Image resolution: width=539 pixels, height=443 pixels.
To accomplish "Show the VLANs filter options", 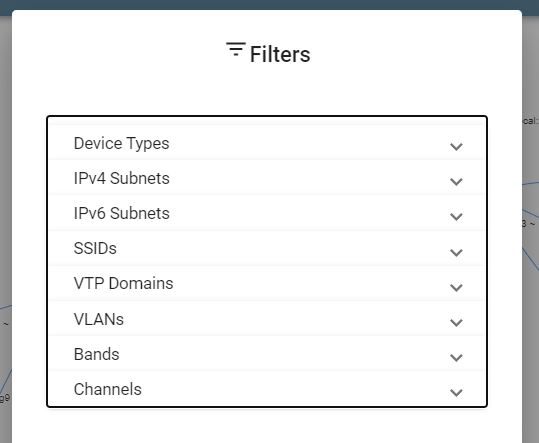I will click(267, 319).
